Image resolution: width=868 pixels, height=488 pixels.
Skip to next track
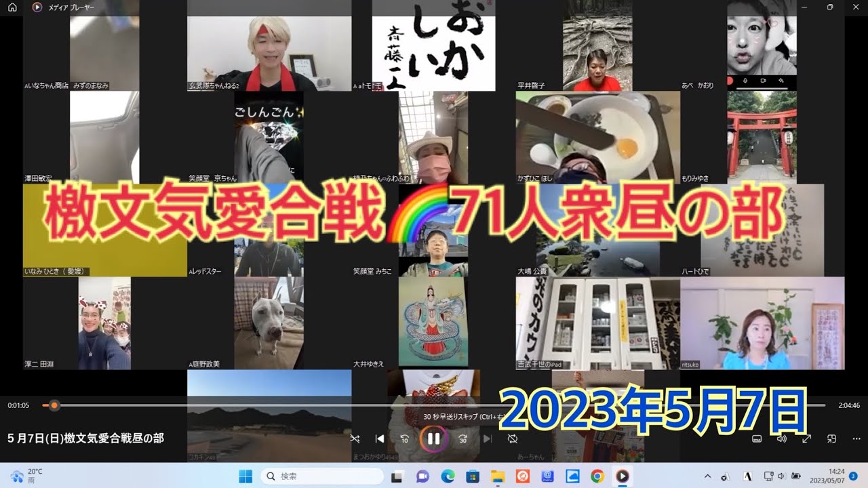487,439
